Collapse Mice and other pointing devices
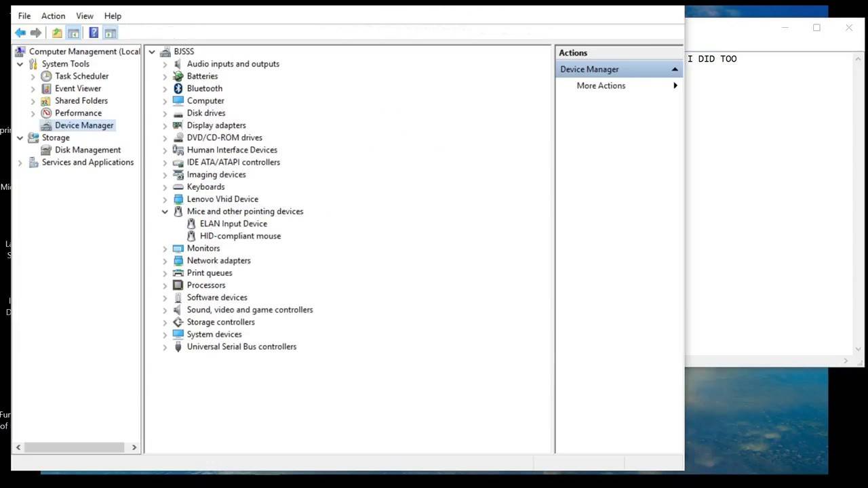The image size is (868, 488). tap(165, 211)
